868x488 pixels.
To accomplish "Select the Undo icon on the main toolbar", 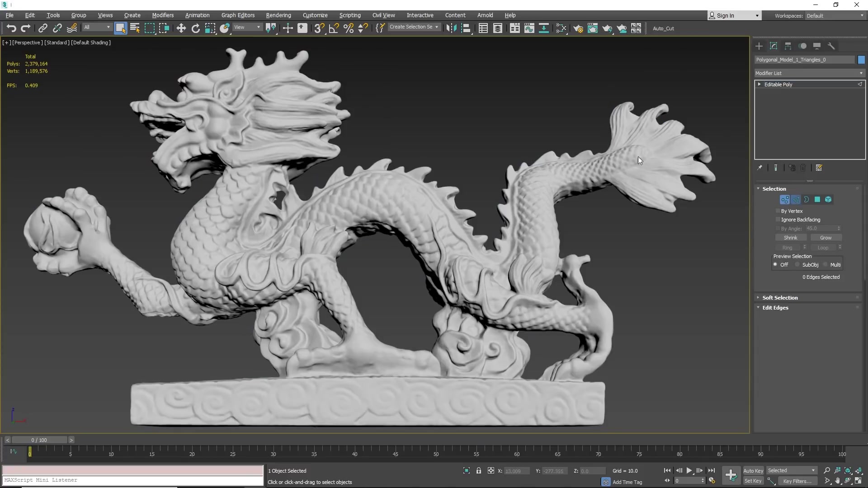I will [11, 28].
